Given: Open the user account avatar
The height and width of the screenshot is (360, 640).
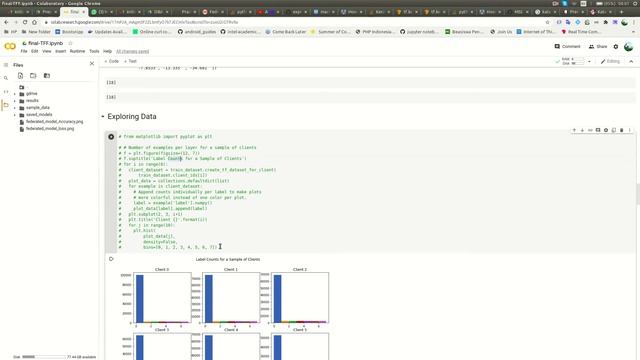Looking at the screenshot, I should (628, 47).
